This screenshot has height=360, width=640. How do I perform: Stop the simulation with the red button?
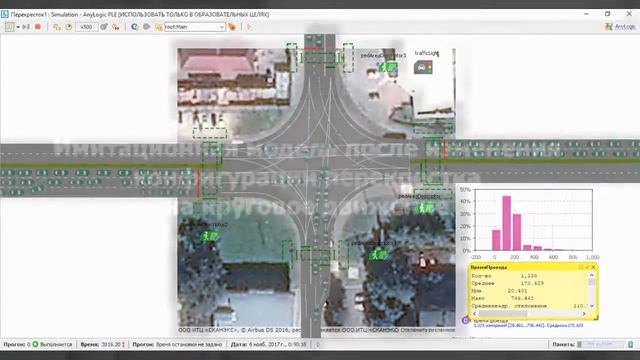(38, 27)
